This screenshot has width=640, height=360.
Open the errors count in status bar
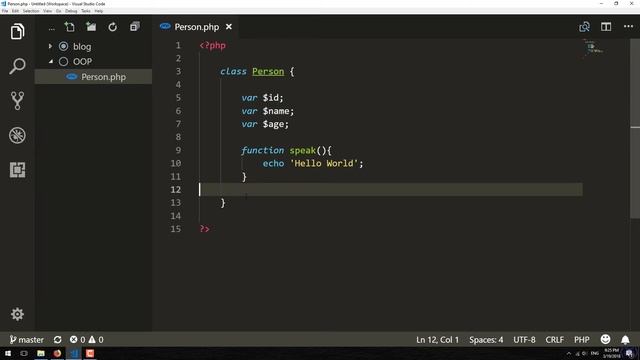[x=77, y=340]
